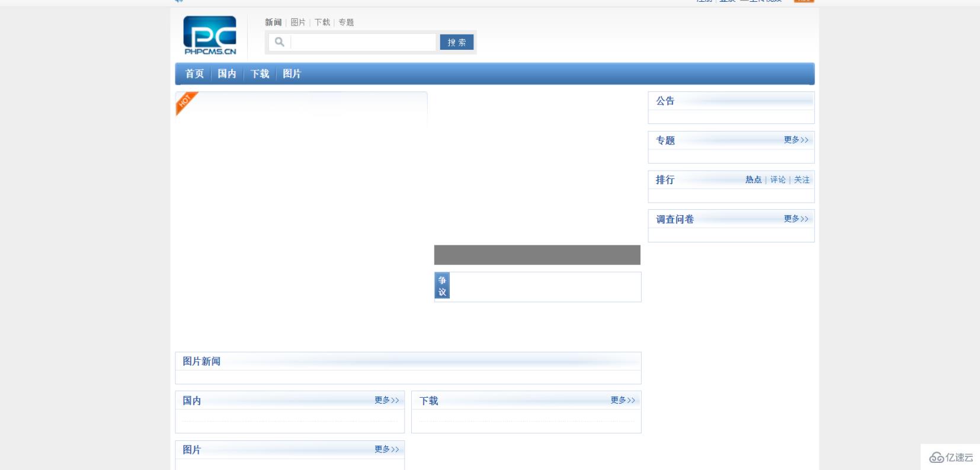Click the 排行 panel heading
Image resolution: width=980 pixels, height=470 pixels.
point(665,180)
